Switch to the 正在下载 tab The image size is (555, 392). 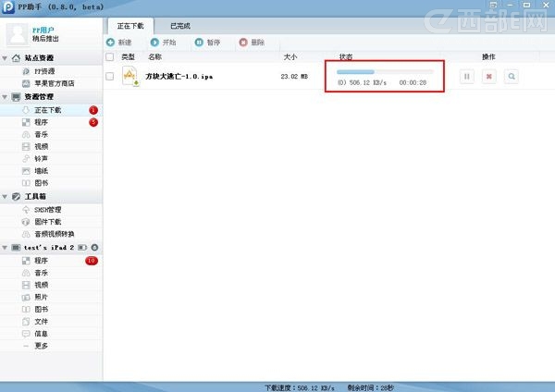pyautogui.click(x=130, y=26)
